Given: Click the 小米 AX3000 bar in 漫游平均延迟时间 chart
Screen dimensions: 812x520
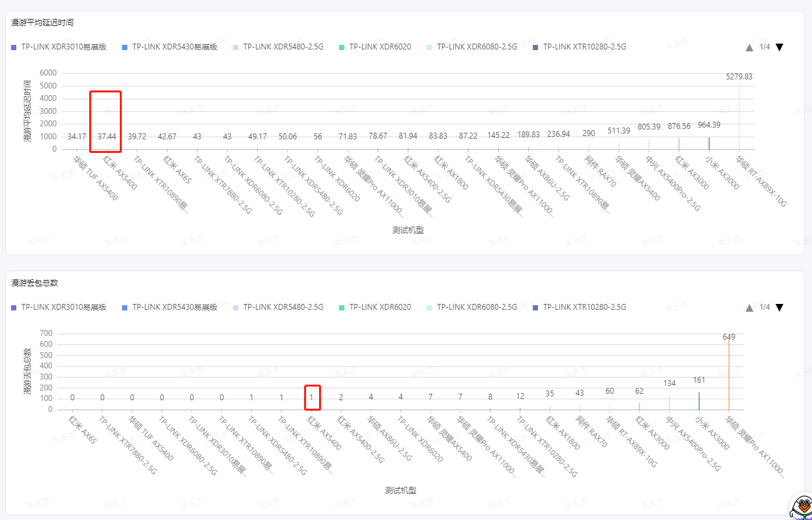Looking at the screenshot, I should click(x=709, y=143).
